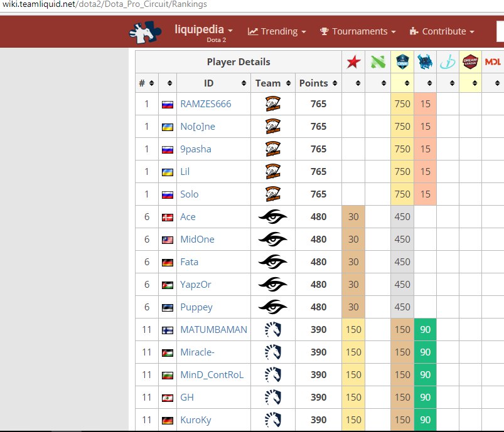Click Virtus.pro team logo beside RAMZES666
Viewport: 504px width, 432px height.
click(x=273, y=104)
